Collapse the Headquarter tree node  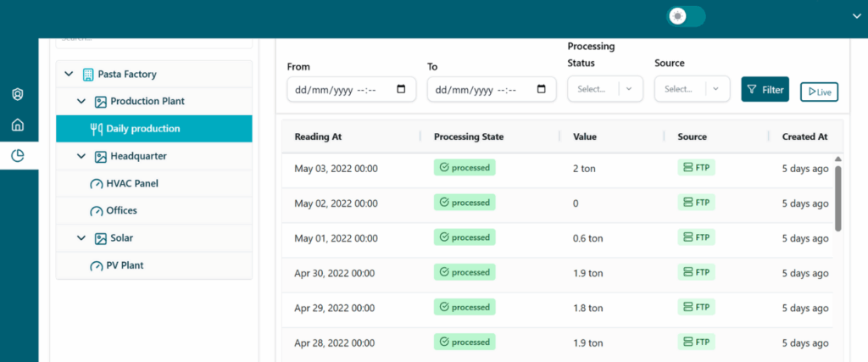click(81, 156)
